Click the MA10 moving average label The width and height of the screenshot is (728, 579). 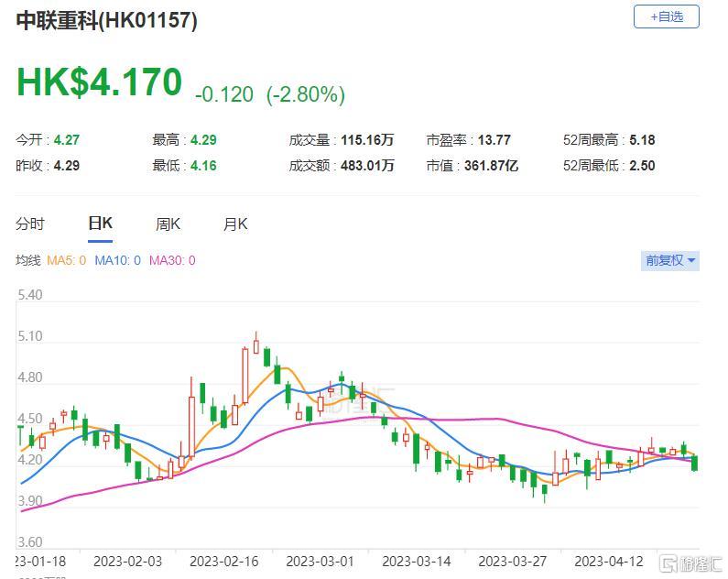pyautogui.click(x=117, y=260)
